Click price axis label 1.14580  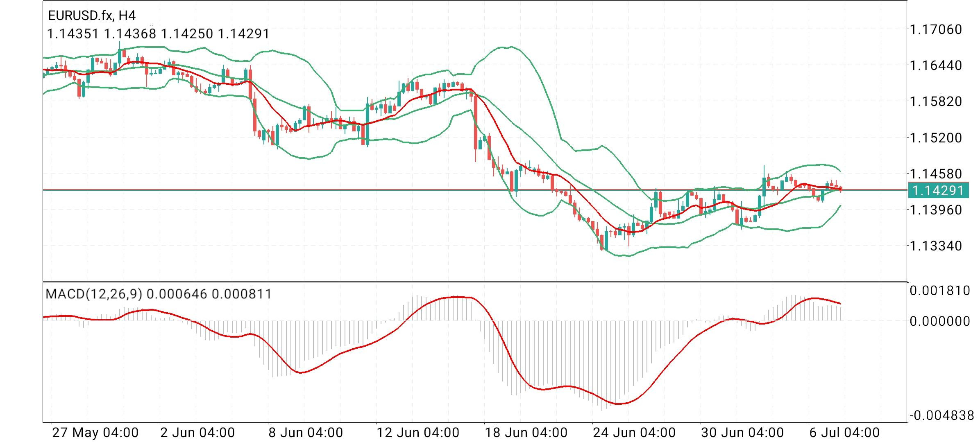tap(936, 174)
